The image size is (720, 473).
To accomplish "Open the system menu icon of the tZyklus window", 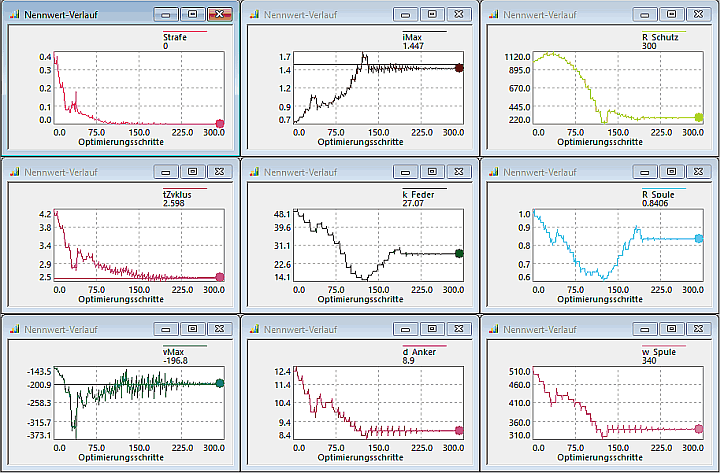I will 14,171.
